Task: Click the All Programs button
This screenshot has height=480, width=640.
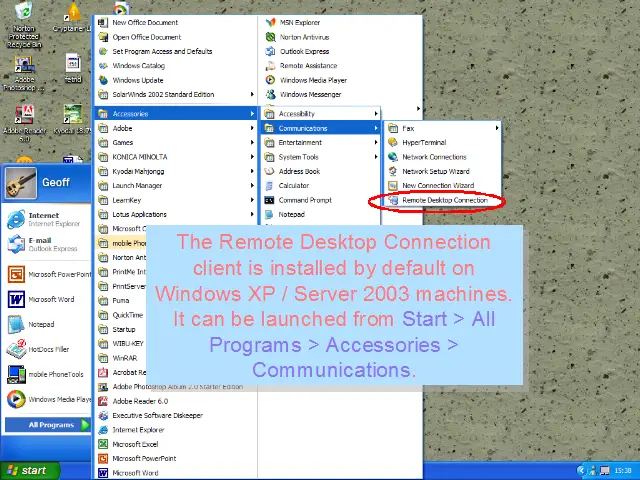Action: tap(47, 425)
